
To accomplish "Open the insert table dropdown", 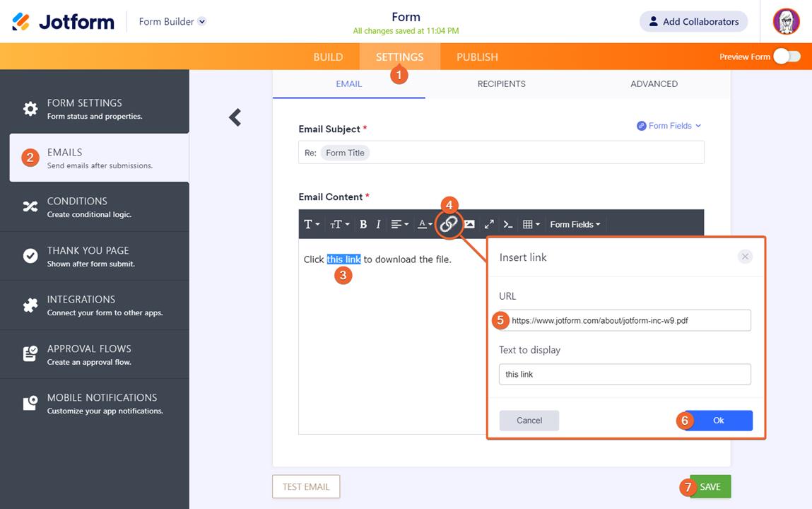I will click(x=531, y=224).
